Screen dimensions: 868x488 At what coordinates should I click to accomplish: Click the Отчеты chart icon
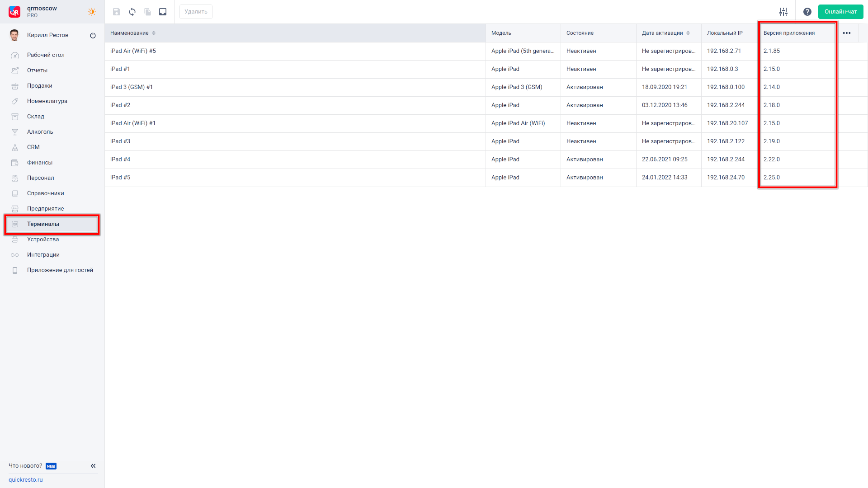[15, 70]
